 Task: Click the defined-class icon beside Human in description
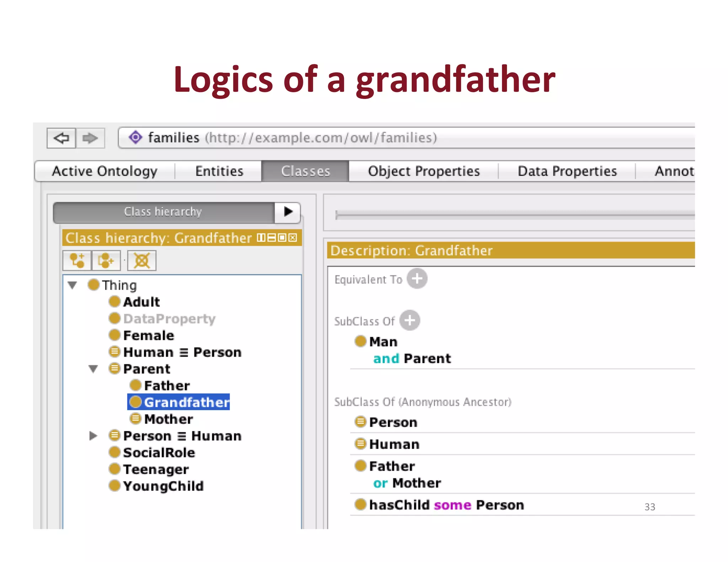click(x=360, y=443)
